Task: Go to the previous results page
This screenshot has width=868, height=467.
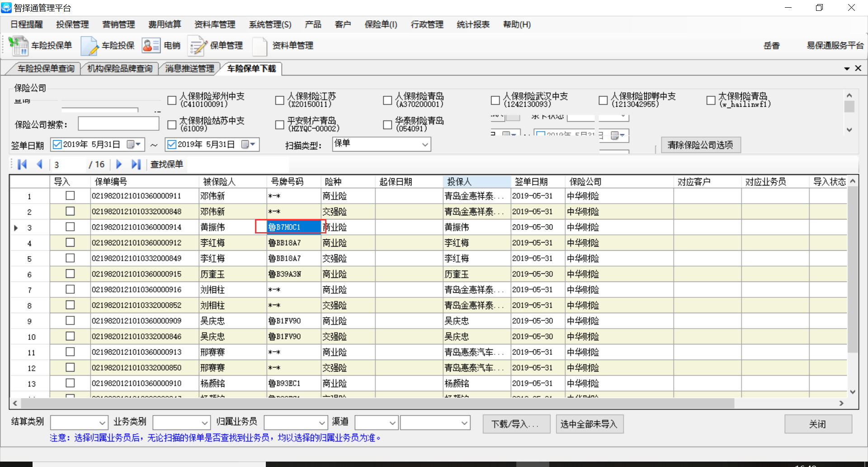Action: [x=39, y=164]
